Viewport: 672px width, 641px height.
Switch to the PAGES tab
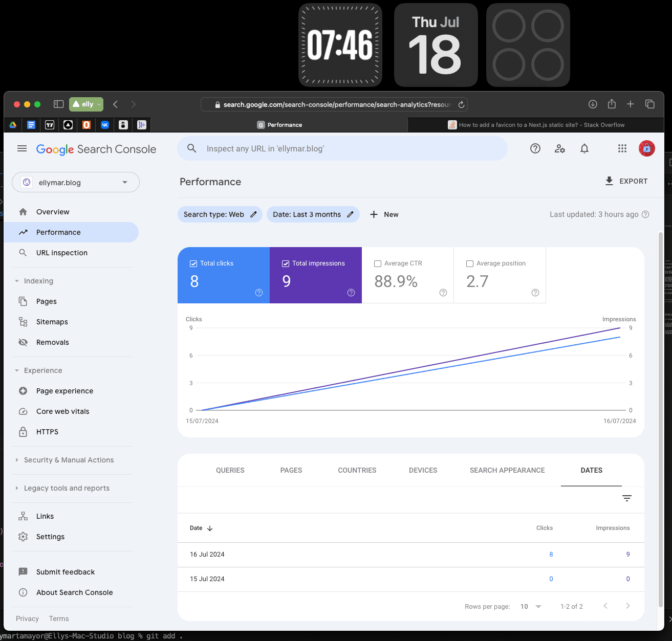[291, 470]
